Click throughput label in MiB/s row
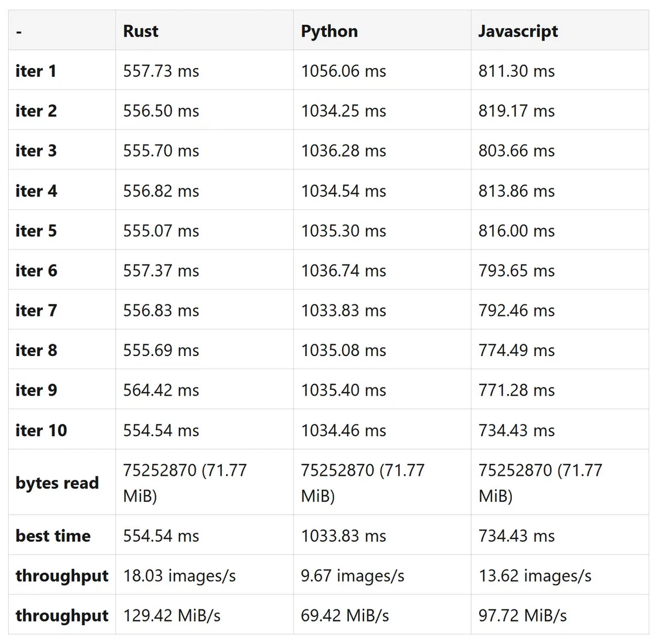Image resolution: width=659 pixels, height=644 pixels. [x=62, y=615]
